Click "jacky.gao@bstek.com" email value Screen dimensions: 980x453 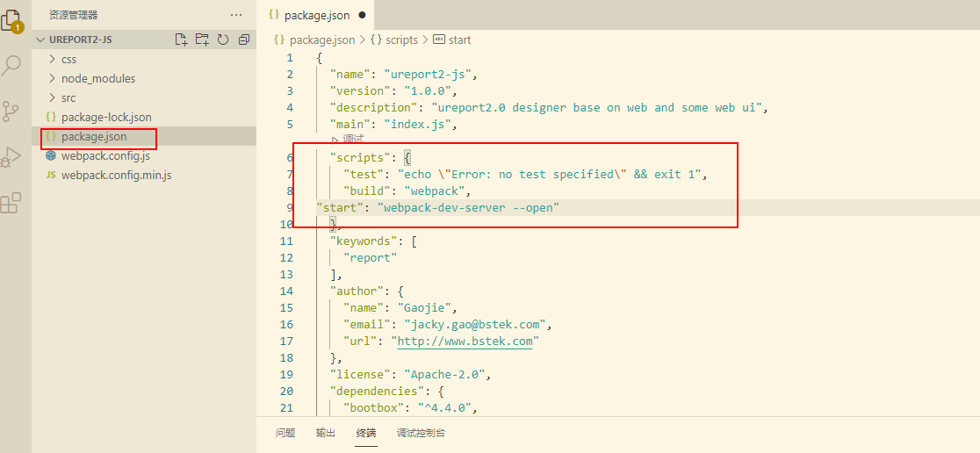pyautogui.click(x=476, y=324)
